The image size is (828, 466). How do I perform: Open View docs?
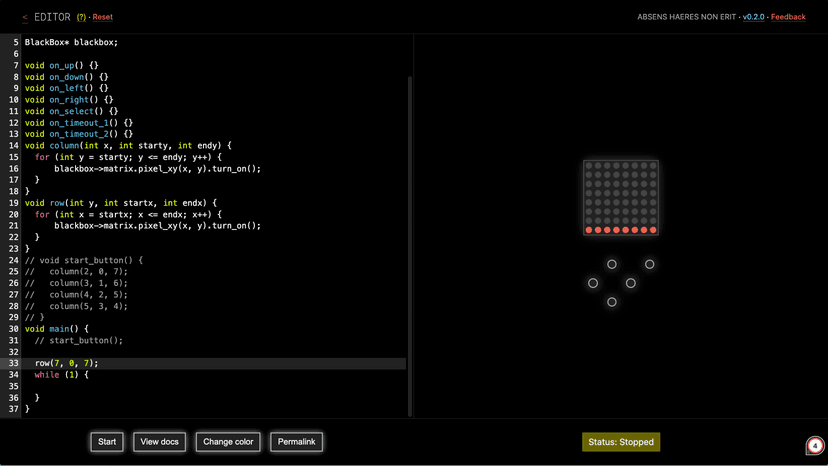point(159,442)
